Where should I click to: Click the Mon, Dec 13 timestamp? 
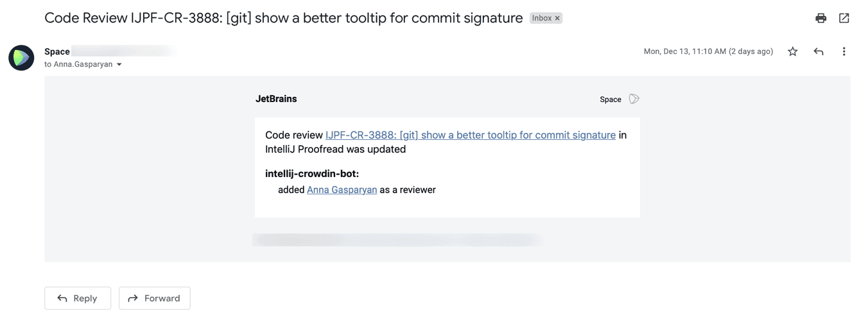(x=708, y=51)
